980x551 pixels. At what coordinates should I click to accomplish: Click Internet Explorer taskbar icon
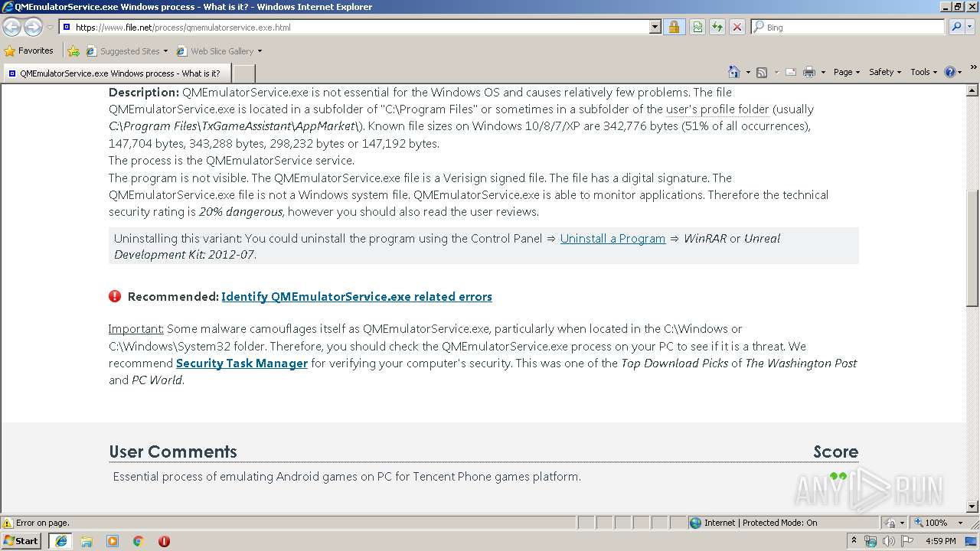[x=60, y=541]
